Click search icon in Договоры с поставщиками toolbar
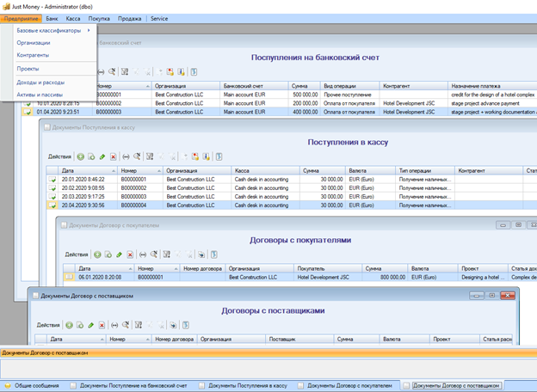The width and height of the screenshot is (537, 392). tap(127, 326)
